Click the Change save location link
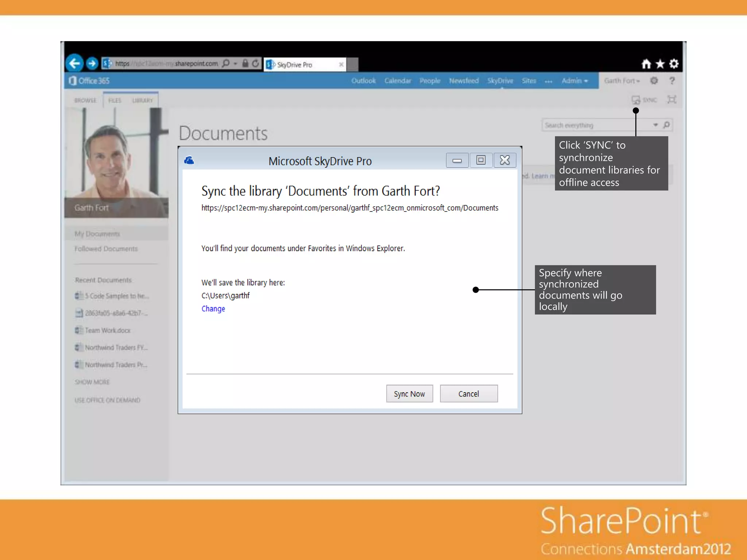The image size is (747, 560). click(213, 308)
